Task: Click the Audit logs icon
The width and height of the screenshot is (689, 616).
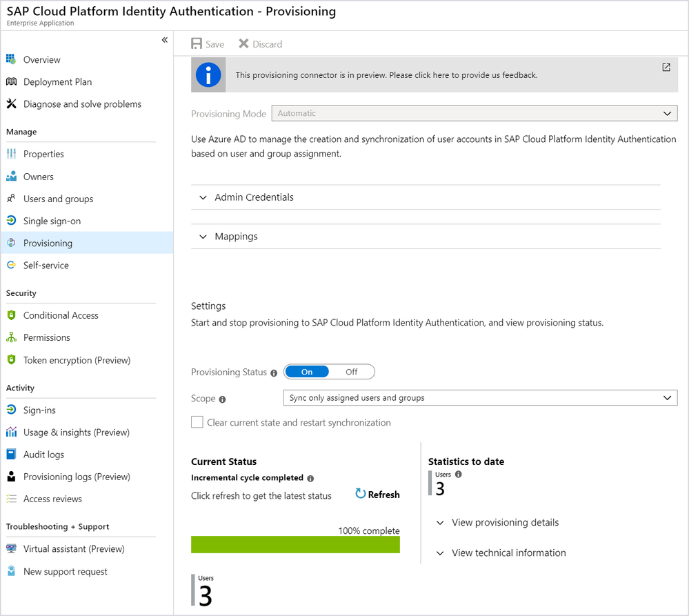Action: tap(11, 455)
